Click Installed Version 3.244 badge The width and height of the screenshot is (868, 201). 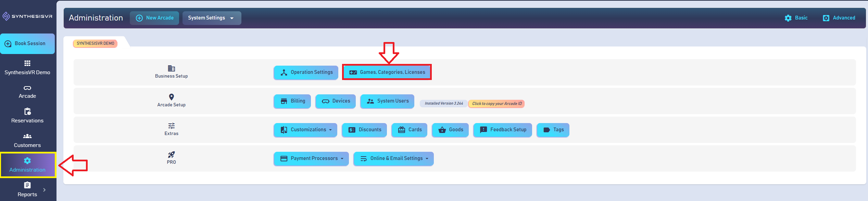(444, 103)
